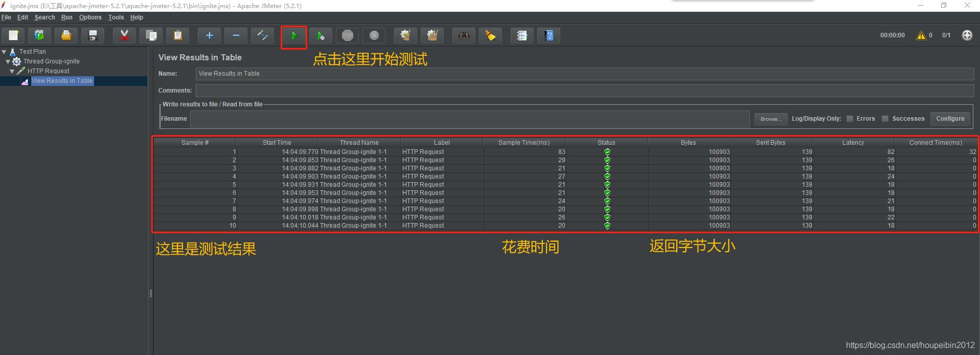The width and height of the screenshot is (980, 355).
Task: Clear results with broom icon
Action: (x=405, y=35)
